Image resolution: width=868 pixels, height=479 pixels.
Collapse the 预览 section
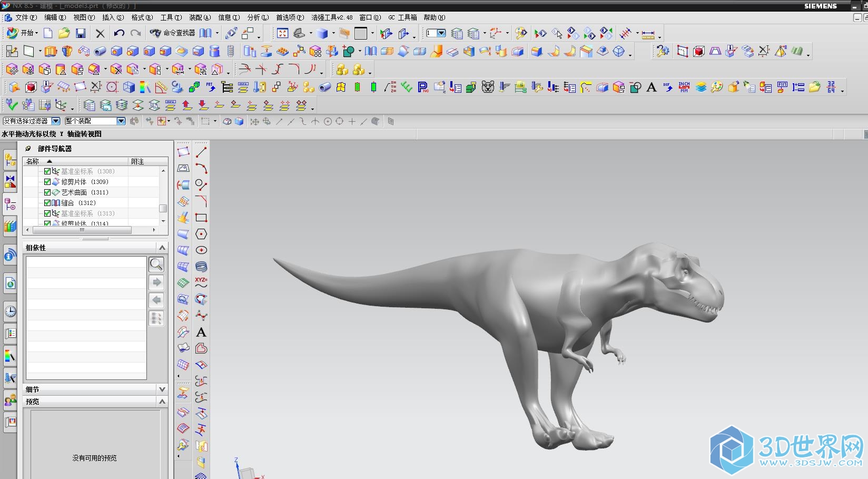coord(162,402)
